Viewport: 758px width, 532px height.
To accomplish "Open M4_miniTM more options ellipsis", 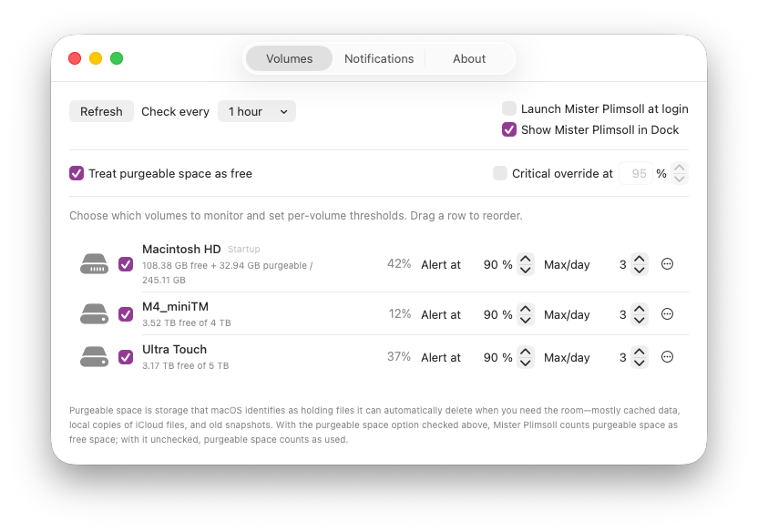I will pos(667,314).
